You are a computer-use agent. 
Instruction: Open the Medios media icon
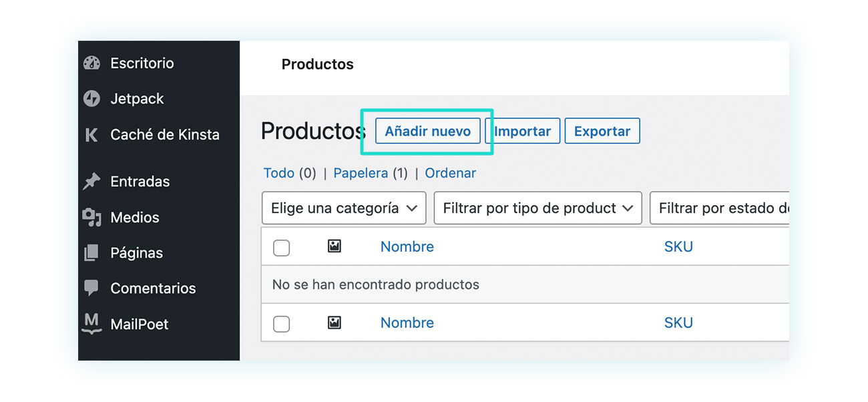pyautogui.click(x=91, y=217)
